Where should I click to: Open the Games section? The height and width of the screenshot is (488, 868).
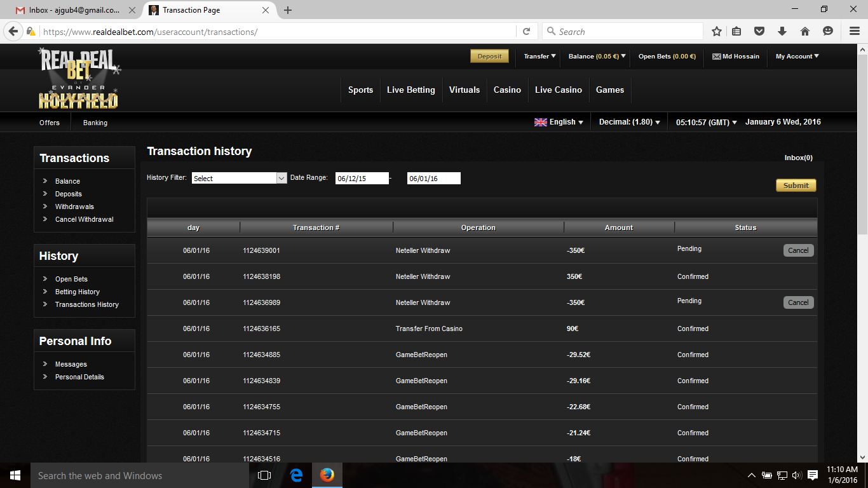(610, 90)
